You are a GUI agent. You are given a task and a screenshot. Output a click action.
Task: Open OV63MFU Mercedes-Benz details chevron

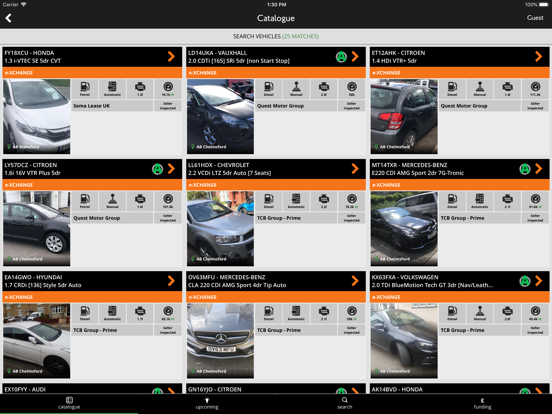pos(355,281)
